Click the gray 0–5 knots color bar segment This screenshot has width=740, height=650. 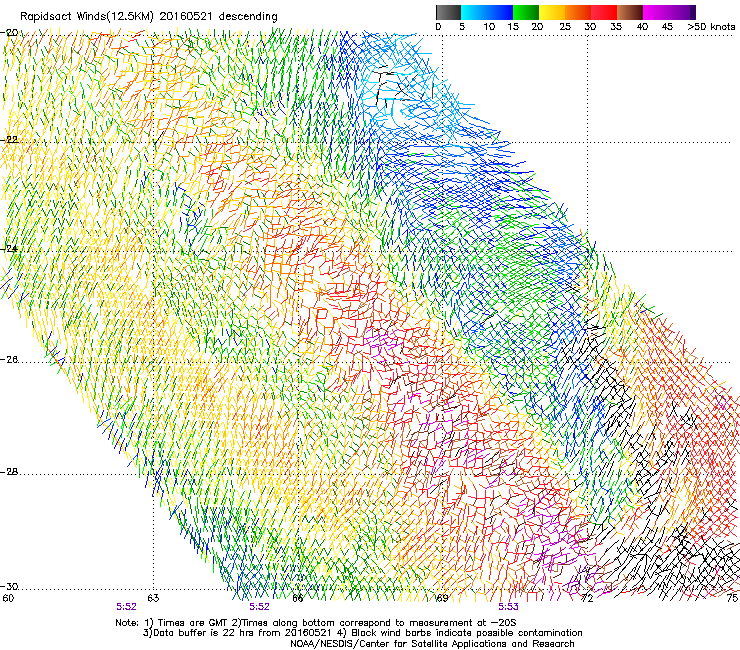point(448,12)
